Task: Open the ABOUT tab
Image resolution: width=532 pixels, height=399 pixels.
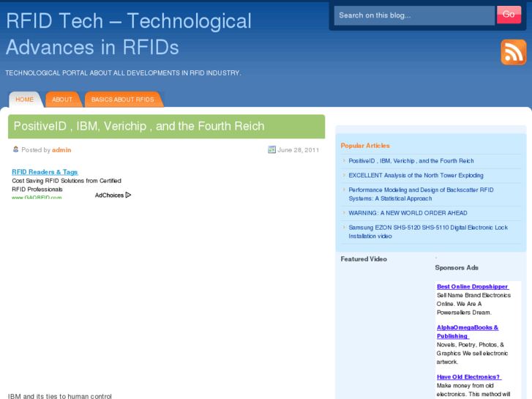Action: pos(62,100)
